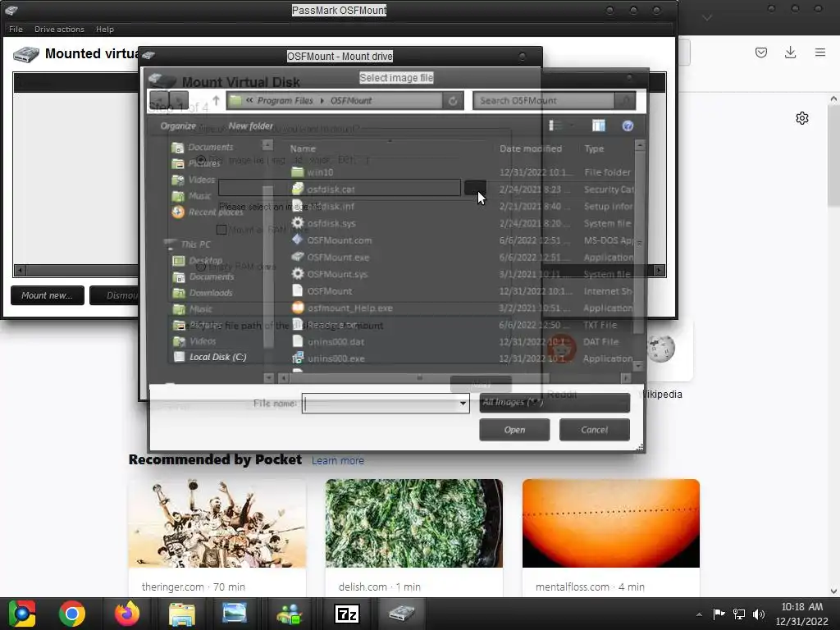Open File Explorer from taskbar

point(181,614)
